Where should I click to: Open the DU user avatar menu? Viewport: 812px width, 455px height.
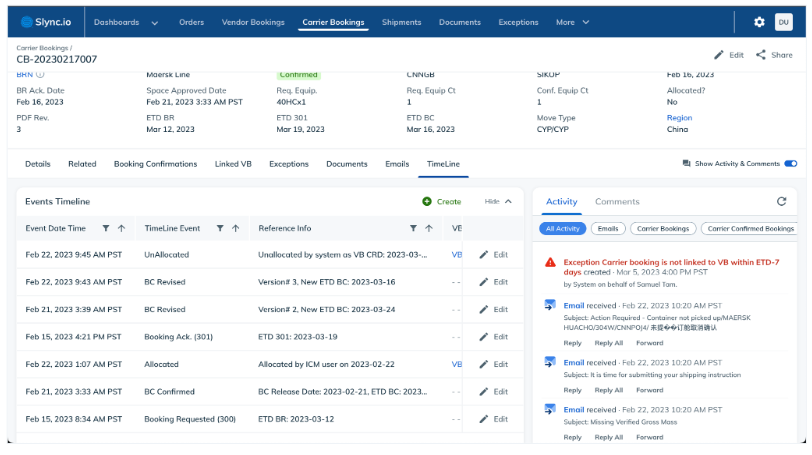784,22
